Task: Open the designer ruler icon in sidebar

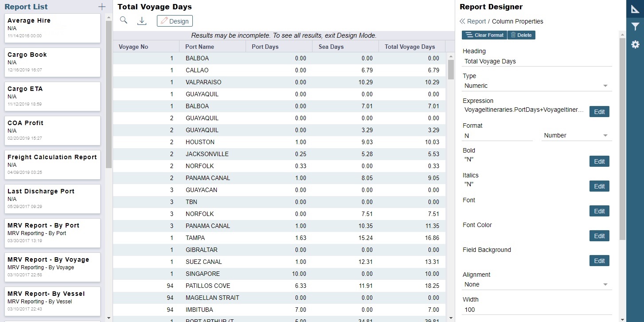Action: tap(635, 9)
